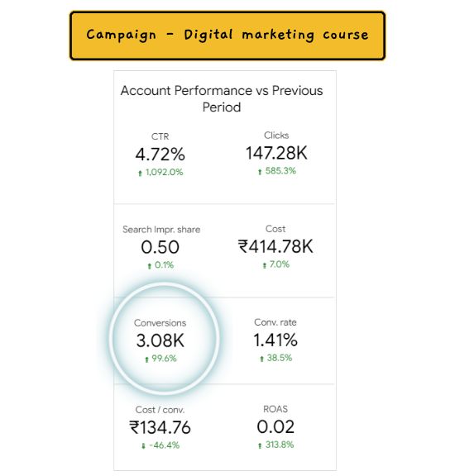This screenshot has height=476, width=455.
Task: Click the down arrow beside -46.4%
Action: pyautogui.click(x=143, y=446)
